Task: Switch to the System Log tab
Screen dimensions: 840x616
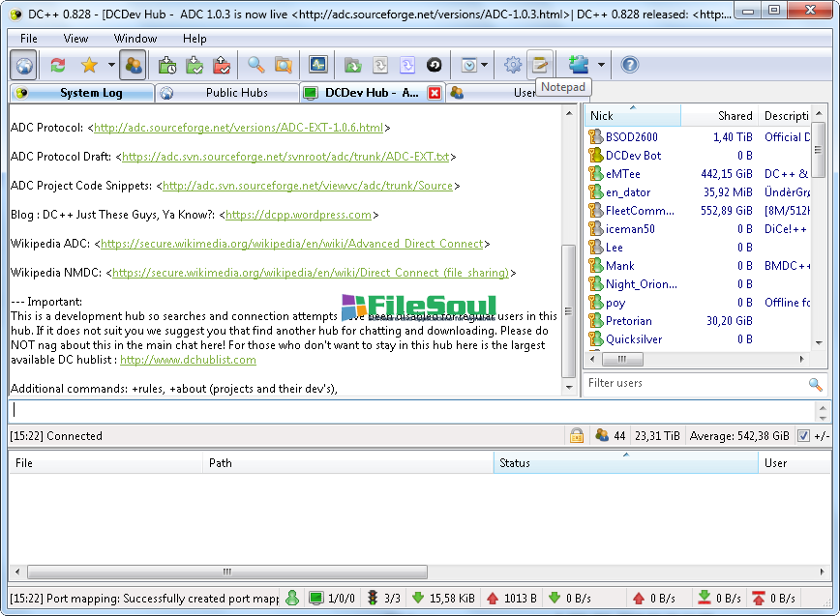Action: point(82,93)
